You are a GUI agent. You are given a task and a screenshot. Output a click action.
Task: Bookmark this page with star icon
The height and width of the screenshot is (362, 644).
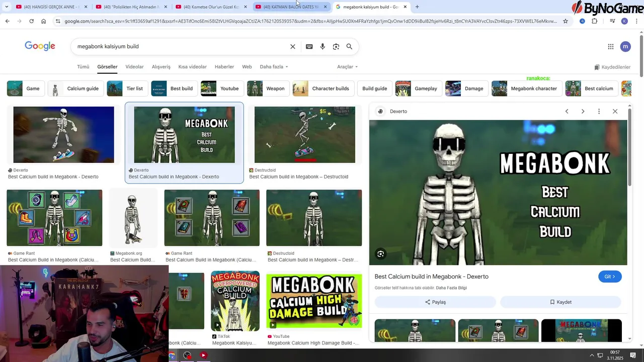(x=566, y=21)
